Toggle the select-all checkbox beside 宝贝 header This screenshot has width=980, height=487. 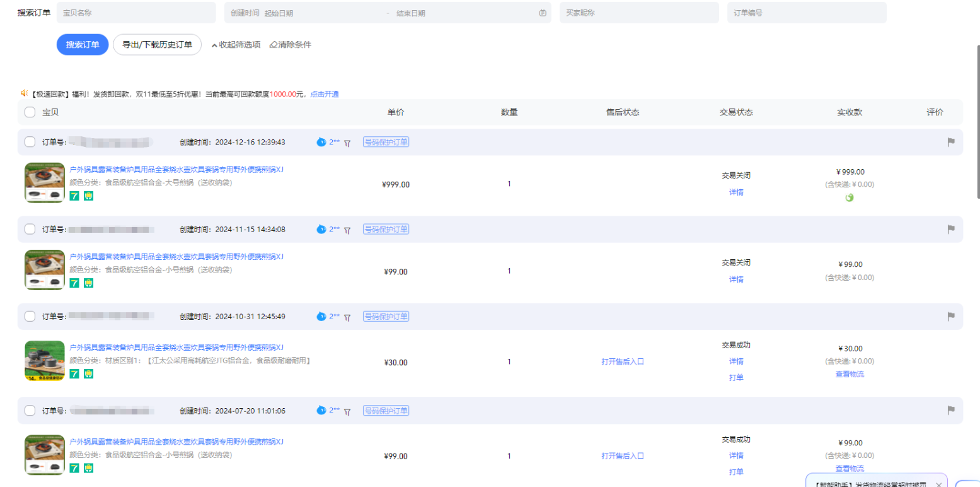tap(30, 112)
